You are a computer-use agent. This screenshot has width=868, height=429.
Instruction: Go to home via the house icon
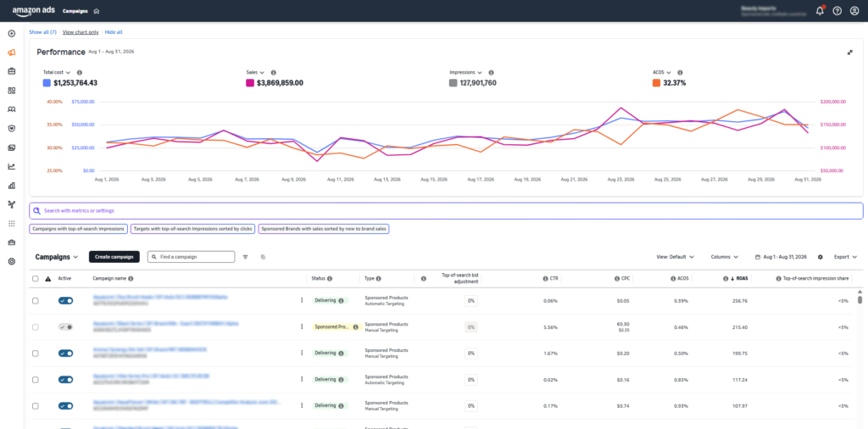[x=97, y=11]
